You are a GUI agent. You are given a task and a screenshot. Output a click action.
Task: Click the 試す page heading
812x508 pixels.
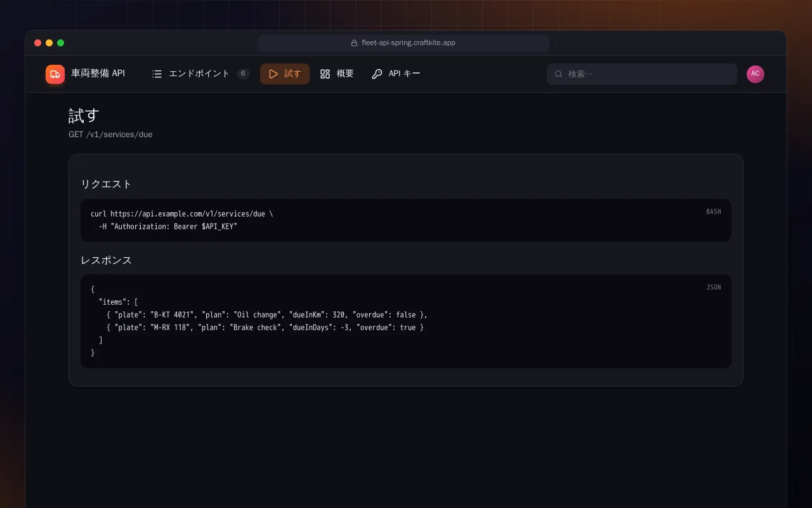(84, 116)
